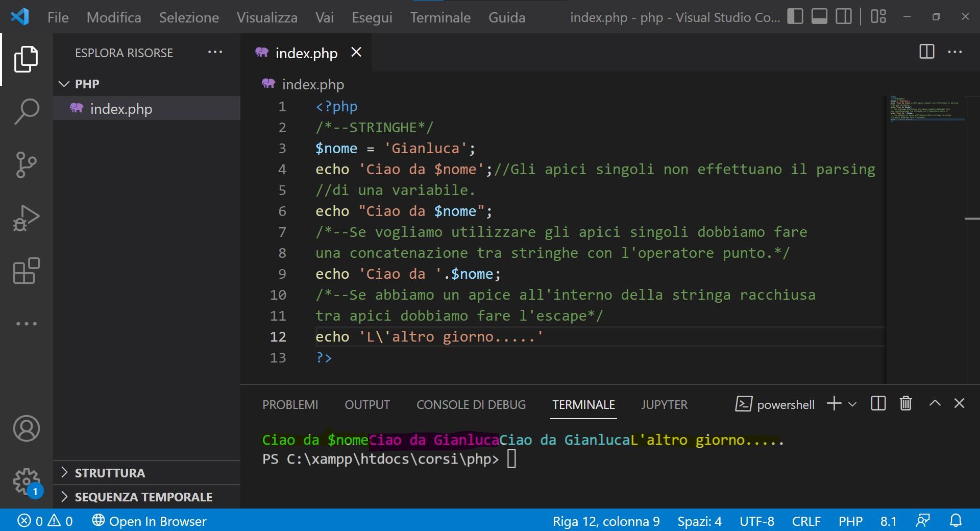Click the powershell terminal label

tap(775, 404)
